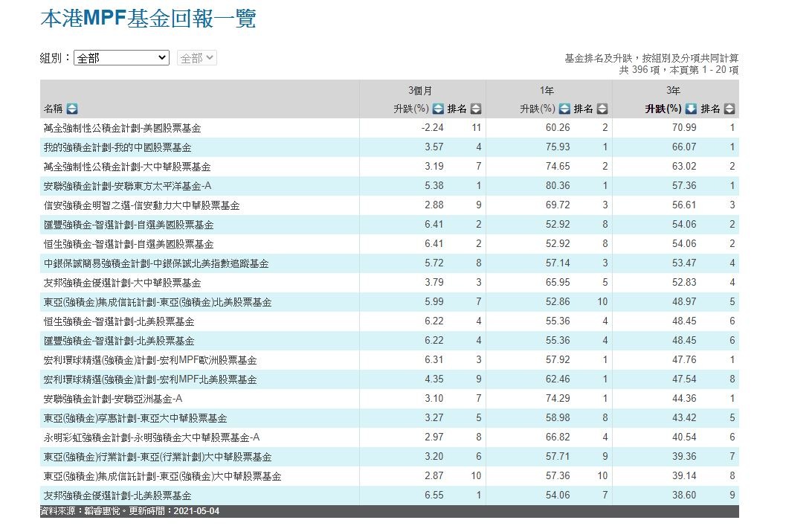The height and width of the screenshot is (526, 812).
Task: Click the 3-year return value 63.02
Action: (684, 167)
